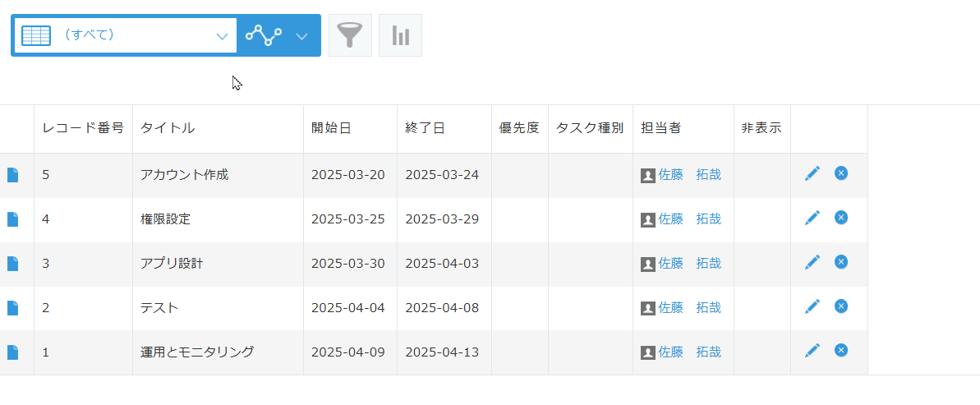The image size is (980, 405).
Task: Expand the (すべて) view dropdown
Action: 222,36
